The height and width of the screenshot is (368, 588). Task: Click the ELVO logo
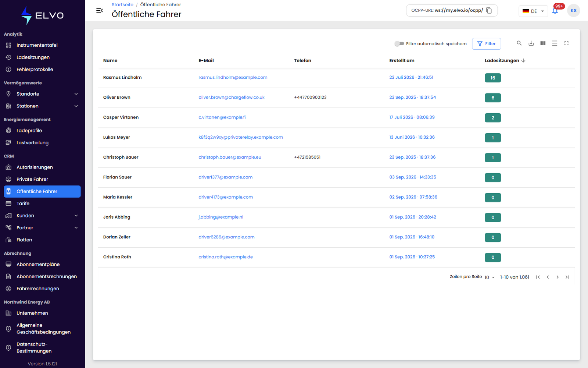[x=42, y=15]
